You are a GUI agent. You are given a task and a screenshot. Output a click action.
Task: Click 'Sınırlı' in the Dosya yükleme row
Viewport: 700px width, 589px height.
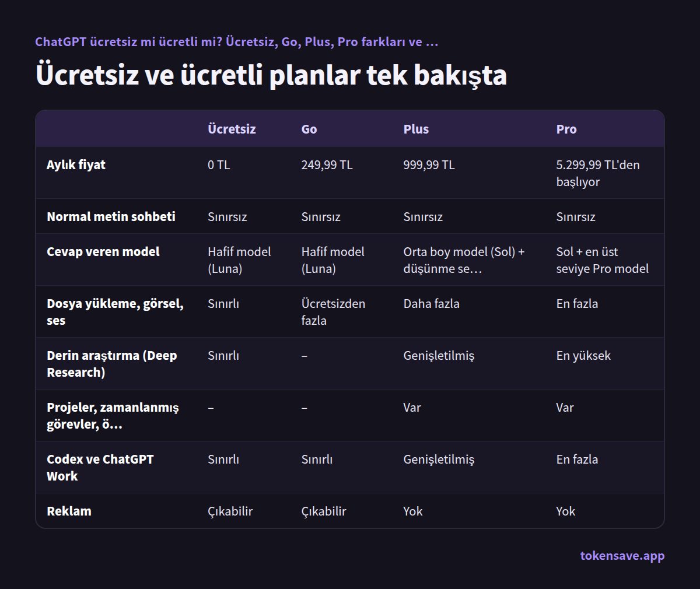223,304
